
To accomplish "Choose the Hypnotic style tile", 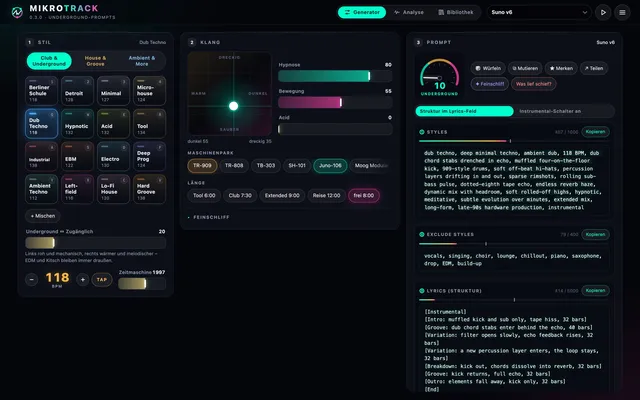I will (x=77, y=124).
